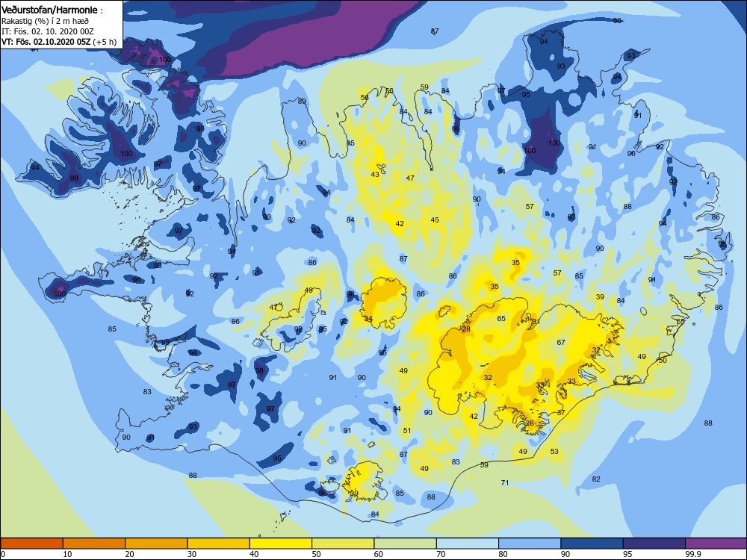Click the map humidity value 43

click(375, 175)
